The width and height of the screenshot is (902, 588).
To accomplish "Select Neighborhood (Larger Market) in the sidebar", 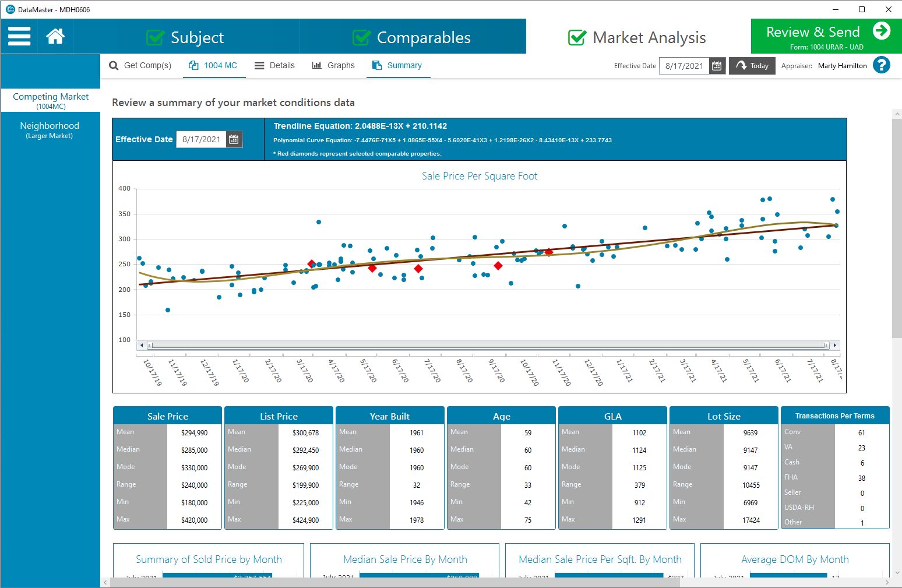I will click(50, 130).
